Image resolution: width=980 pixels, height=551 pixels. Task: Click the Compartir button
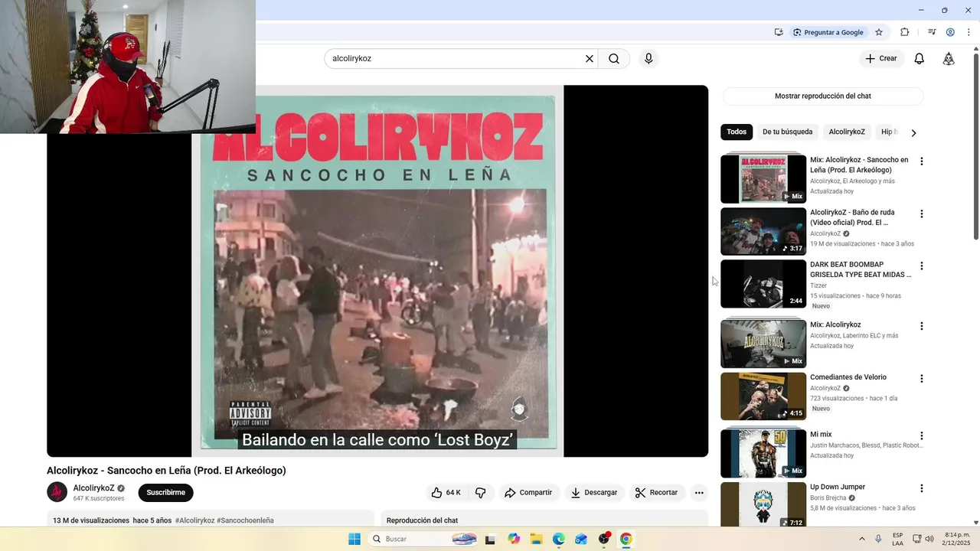click(x=528, y=493)
